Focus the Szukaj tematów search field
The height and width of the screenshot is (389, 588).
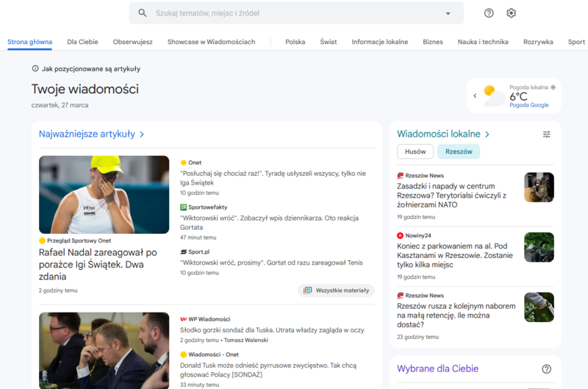pyautogui.click(x=294, y=13)
